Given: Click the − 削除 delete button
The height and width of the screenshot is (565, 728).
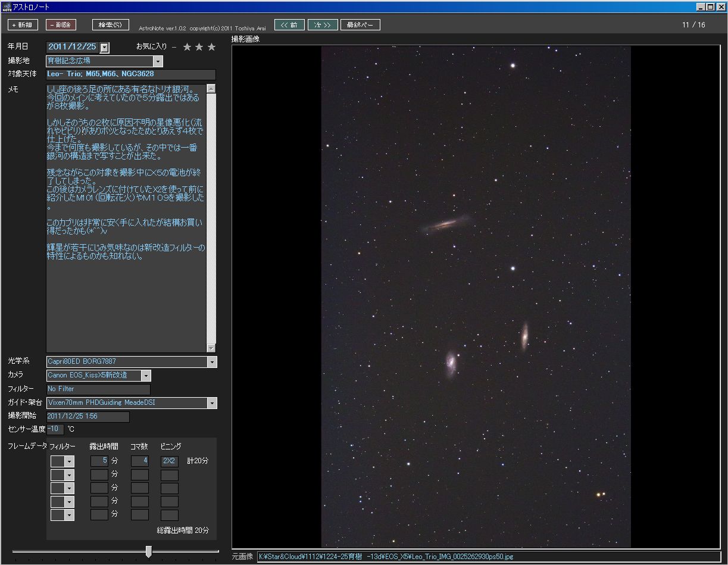Looking at the screenshot, I should (61, 25).
